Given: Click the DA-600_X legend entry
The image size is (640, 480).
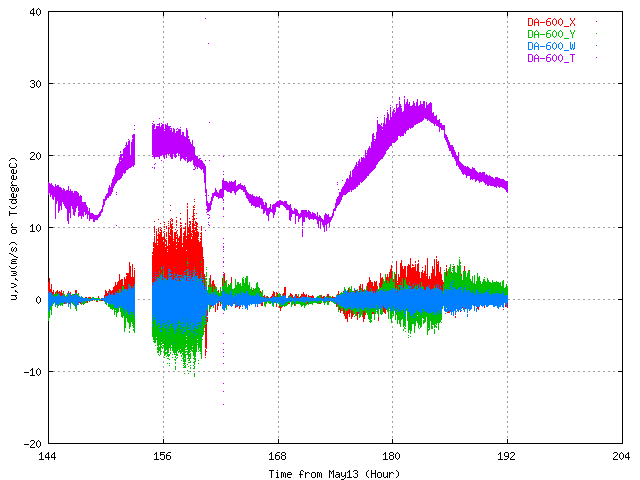Looking at the screenshot, I should [x=551, y=21].
